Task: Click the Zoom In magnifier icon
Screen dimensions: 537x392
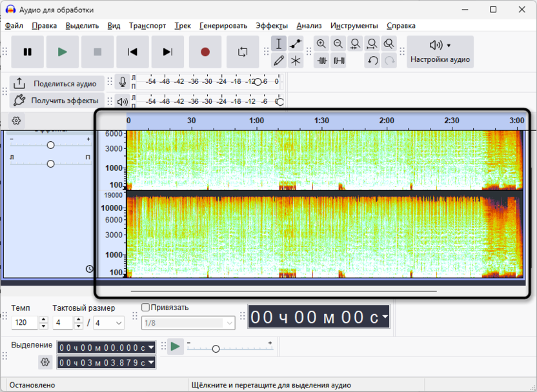Action: [x=321, y=44]
